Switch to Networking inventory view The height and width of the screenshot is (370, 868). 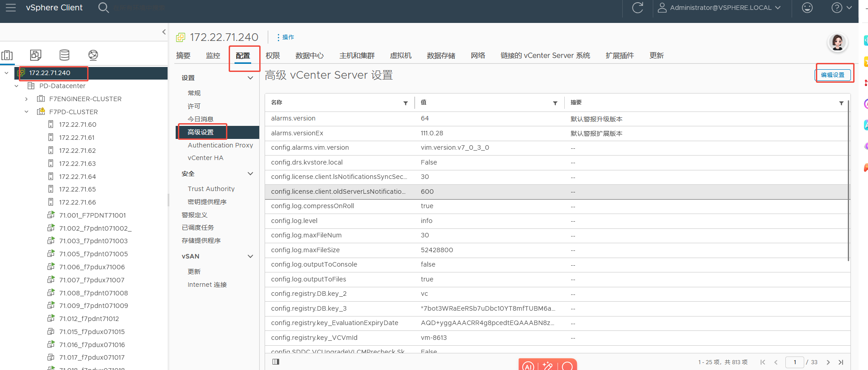click(93, 55)
